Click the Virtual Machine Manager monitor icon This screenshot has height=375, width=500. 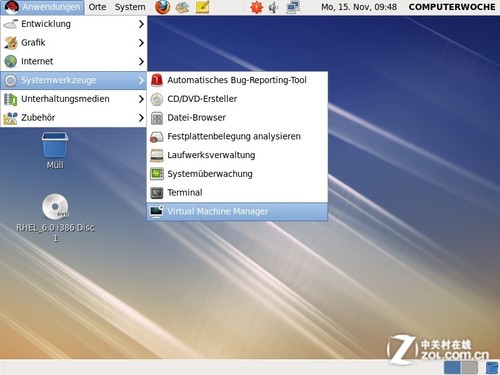coord(157,211)
